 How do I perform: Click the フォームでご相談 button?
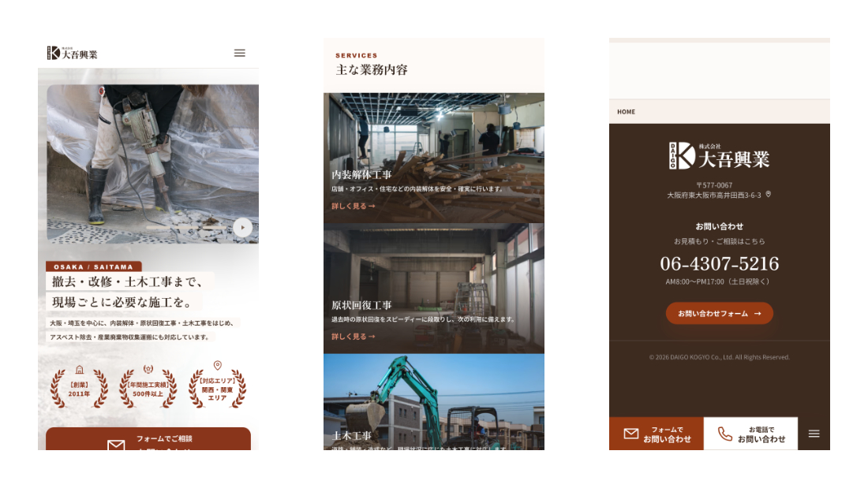[x=148, y=439]
